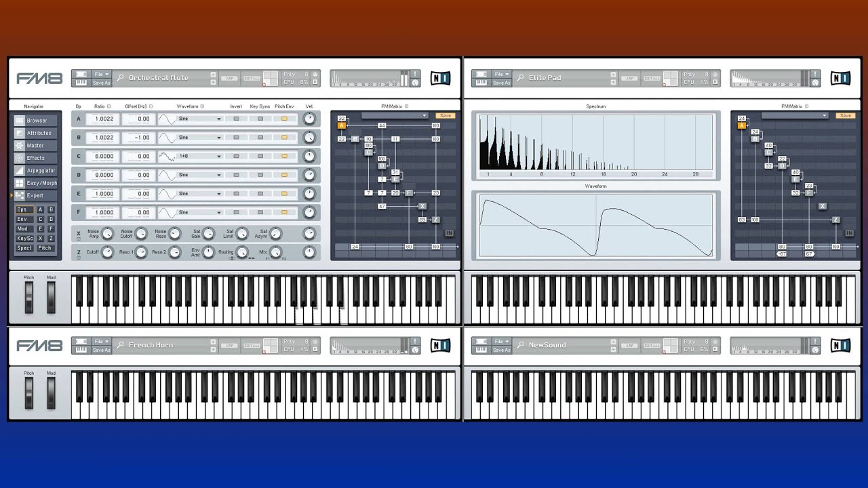
Task: Toggle Invert for operator A
Action: tap(236, 119)
